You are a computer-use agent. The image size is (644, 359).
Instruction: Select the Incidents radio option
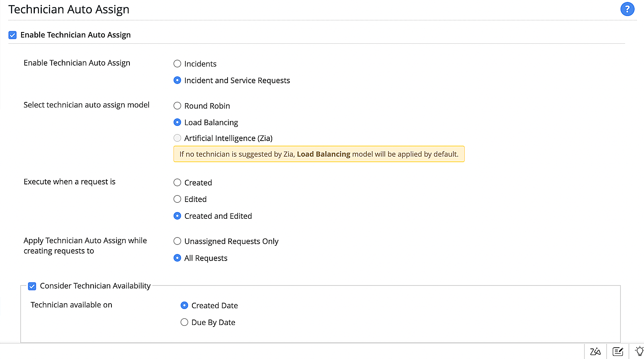pyautogui.click(x=178, y=64)
